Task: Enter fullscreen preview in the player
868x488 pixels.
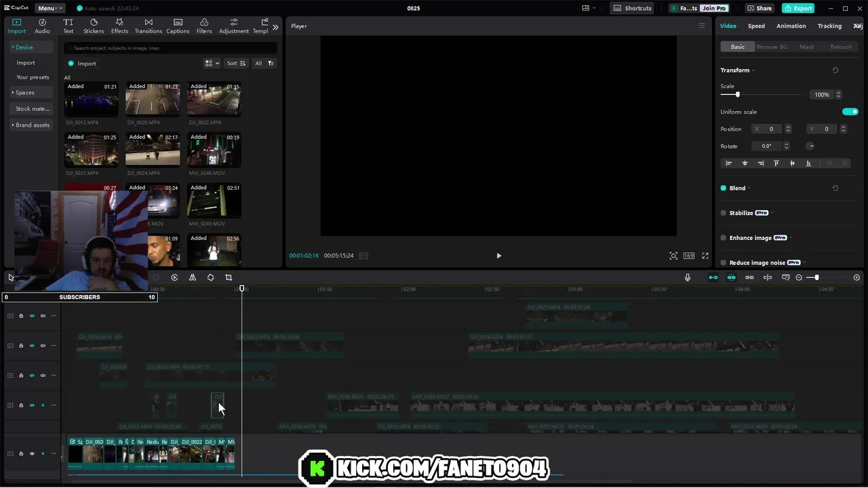Action: pyautogui.click(x=705, y=256)
